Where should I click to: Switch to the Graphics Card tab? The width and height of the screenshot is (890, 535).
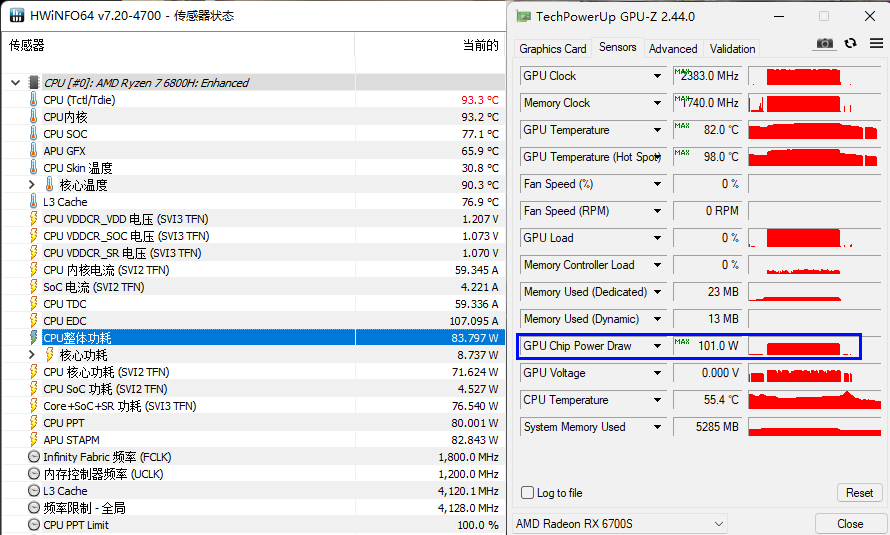click(x=553, y=48)
